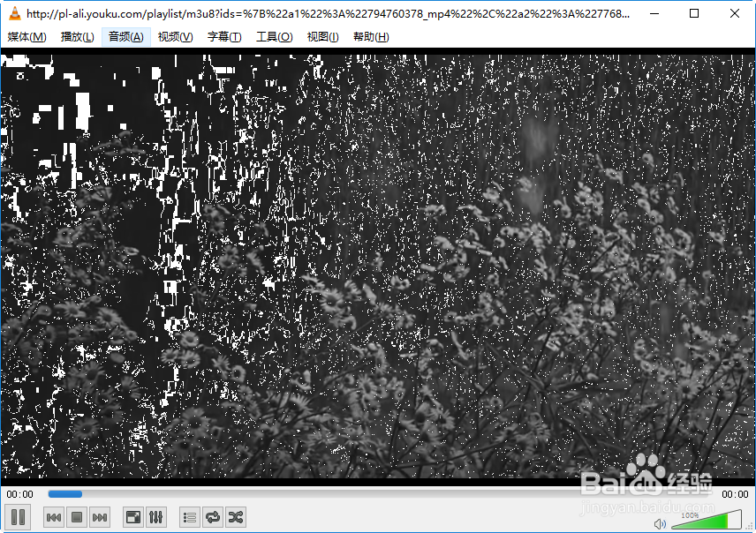Click the VLC cone icon in title bar
This screenshot has height=533, width=756.
click(x=15, y=13)
